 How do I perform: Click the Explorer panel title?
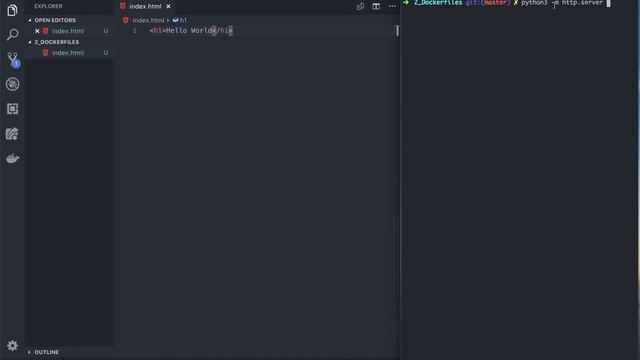[x=48, y=7]
